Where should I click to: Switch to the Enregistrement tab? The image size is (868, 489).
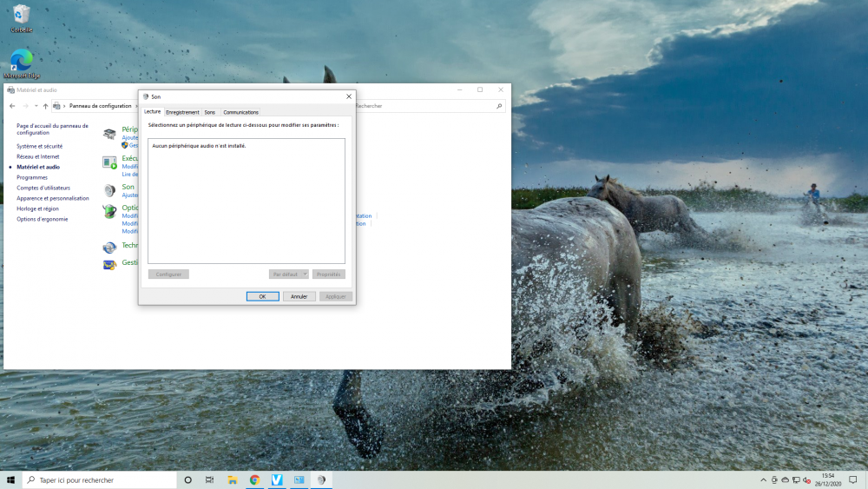click(x=182, y=112)
